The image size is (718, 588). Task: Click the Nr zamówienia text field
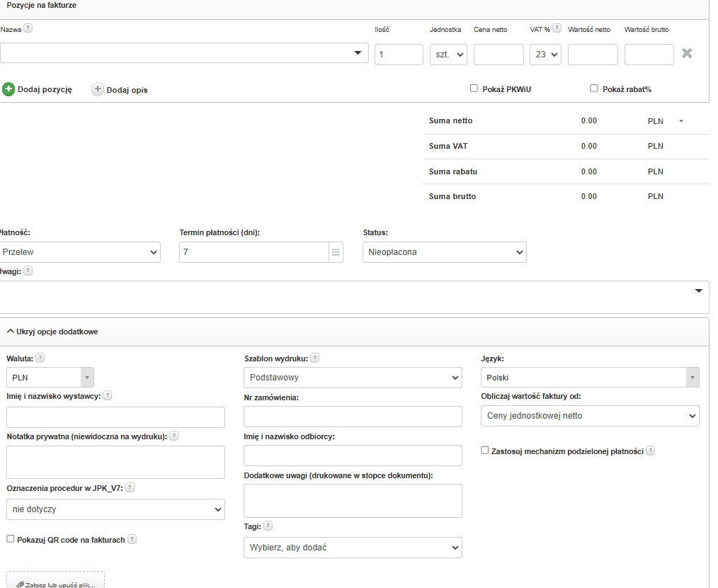coord(353,417)
